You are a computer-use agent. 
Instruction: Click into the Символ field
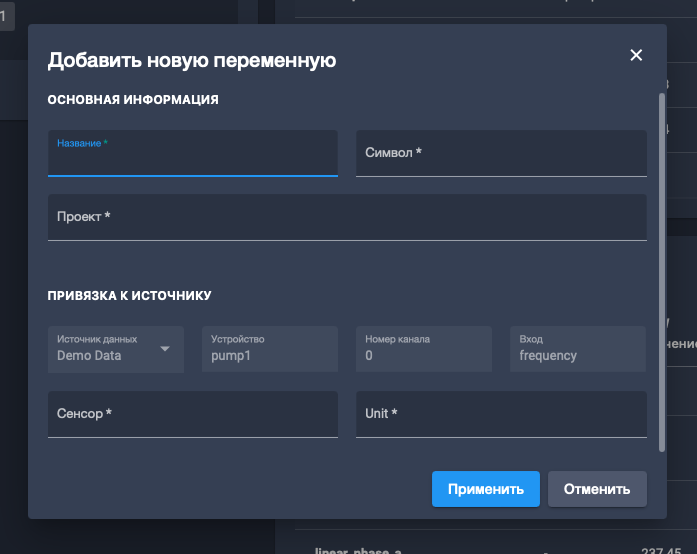coord(501,153)
